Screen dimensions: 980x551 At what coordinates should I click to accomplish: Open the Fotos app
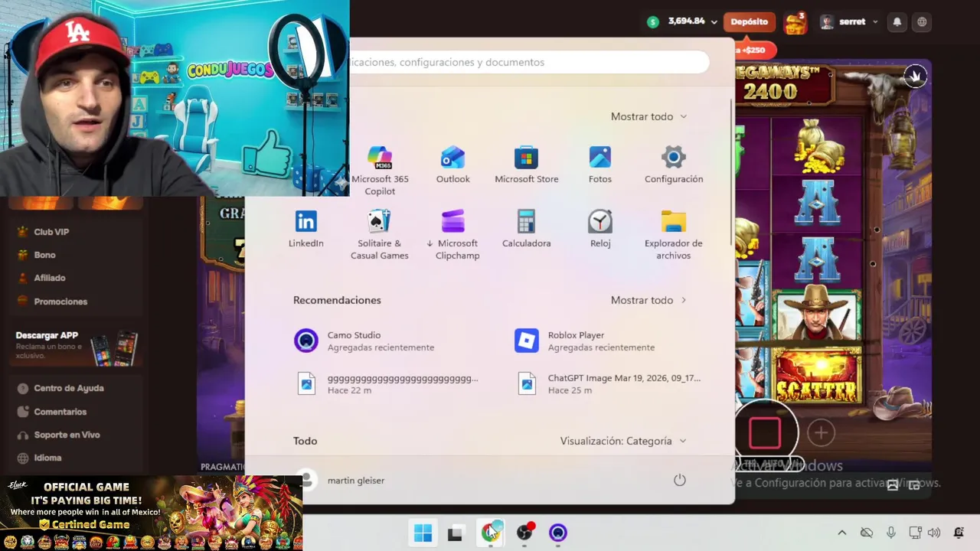[599, 165]
